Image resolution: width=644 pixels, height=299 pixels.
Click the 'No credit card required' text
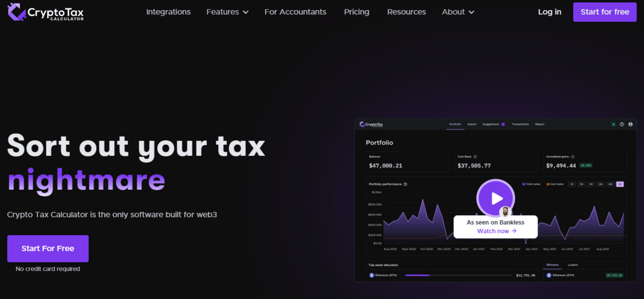[48, 269]
